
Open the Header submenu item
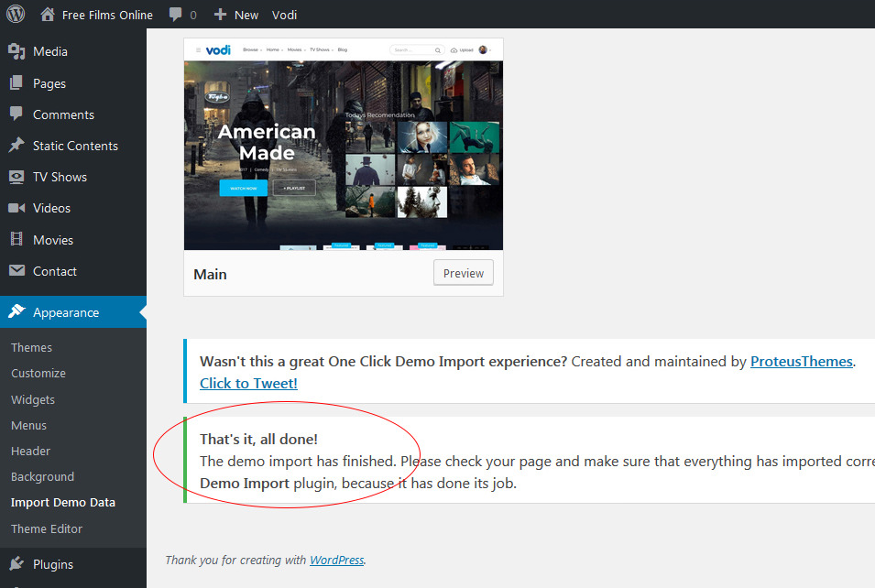pyautogui.click(x=30, y=451)
